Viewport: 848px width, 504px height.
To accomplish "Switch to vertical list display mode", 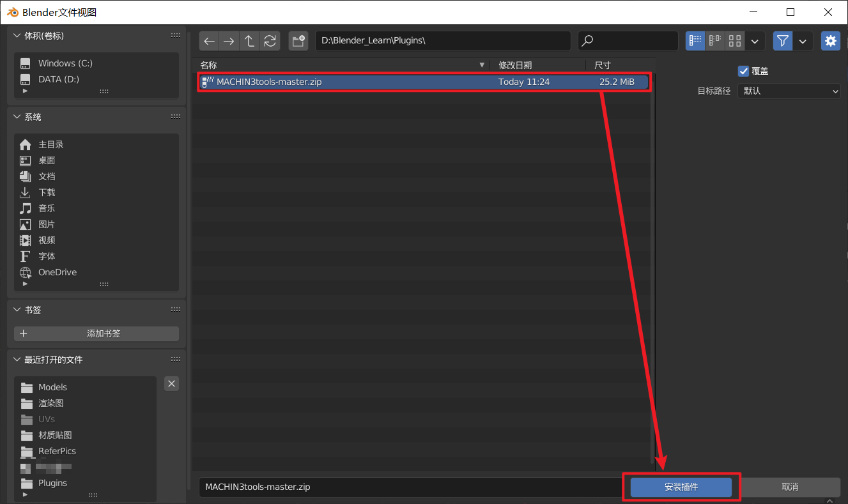I will click(x=695, y=41).
